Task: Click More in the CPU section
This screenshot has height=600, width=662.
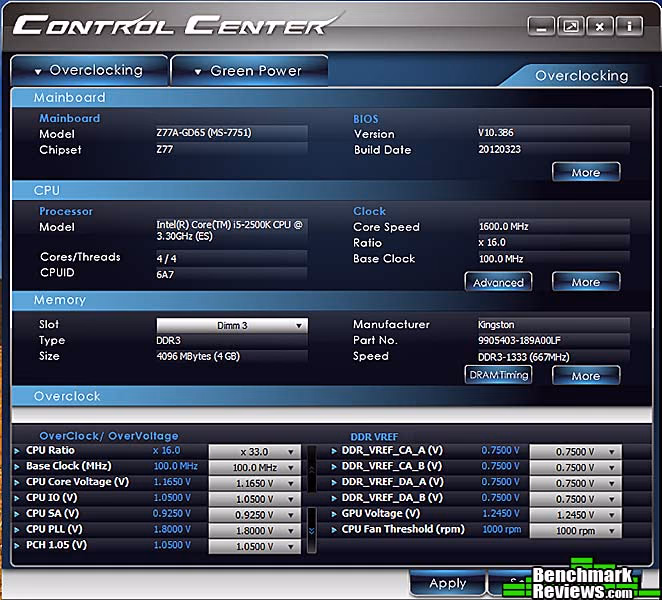Action: pos(586,282)
